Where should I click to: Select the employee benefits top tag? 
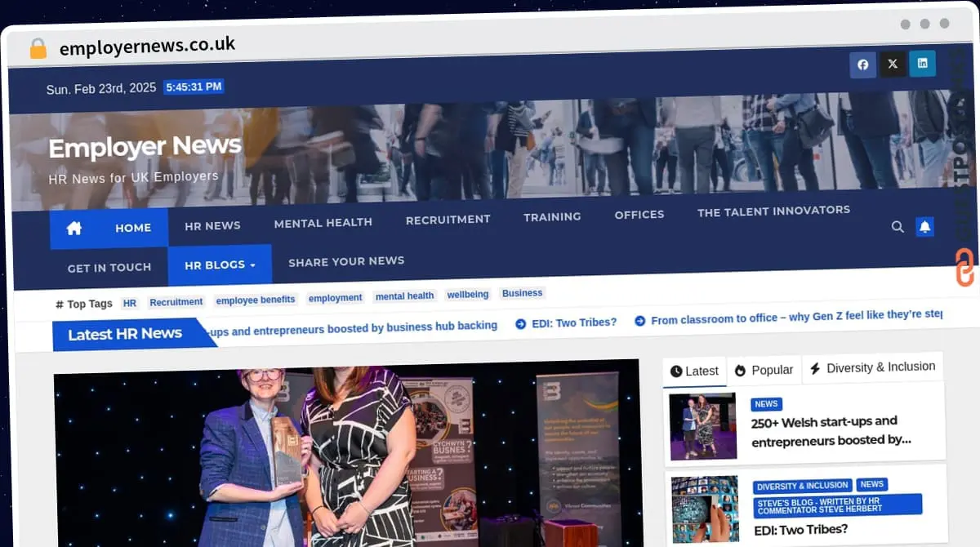pos(255,300)
